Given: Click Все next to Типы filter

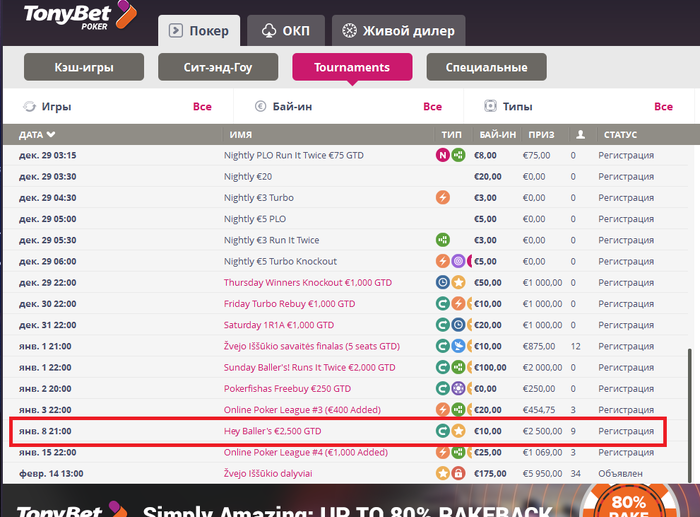Looking at the screenshot, I should 663,107.
